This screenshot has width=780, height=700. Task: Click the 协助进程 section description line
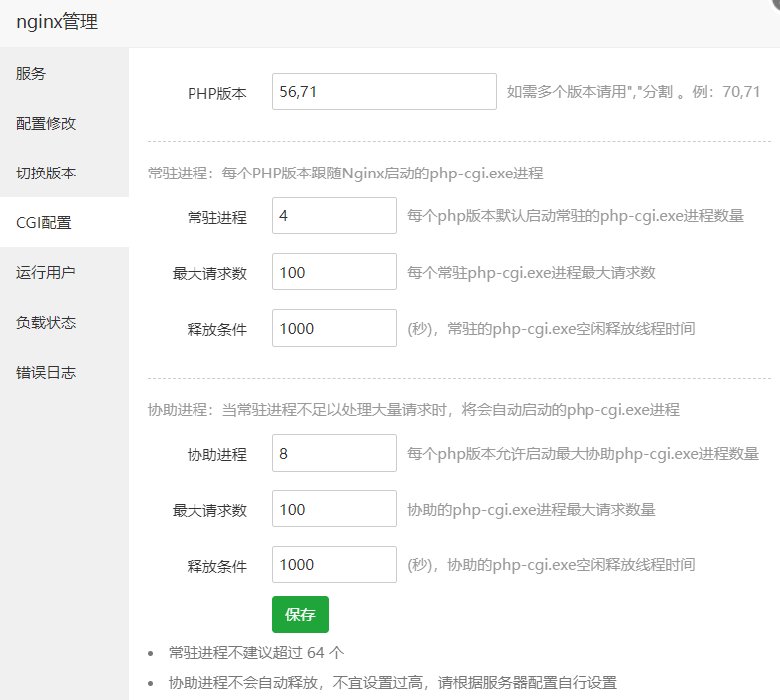414,409
